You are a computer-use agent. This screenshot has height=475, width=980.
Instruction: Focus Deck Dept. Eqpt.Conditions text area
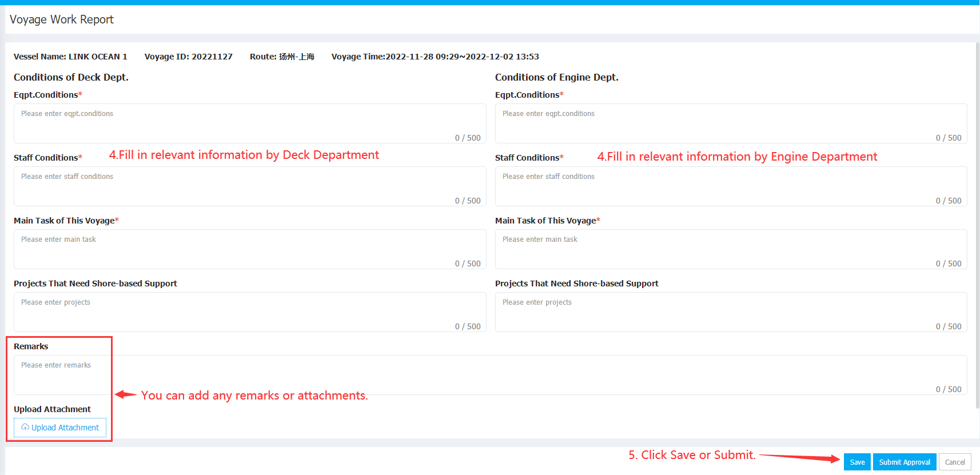[x=250, y=123]
